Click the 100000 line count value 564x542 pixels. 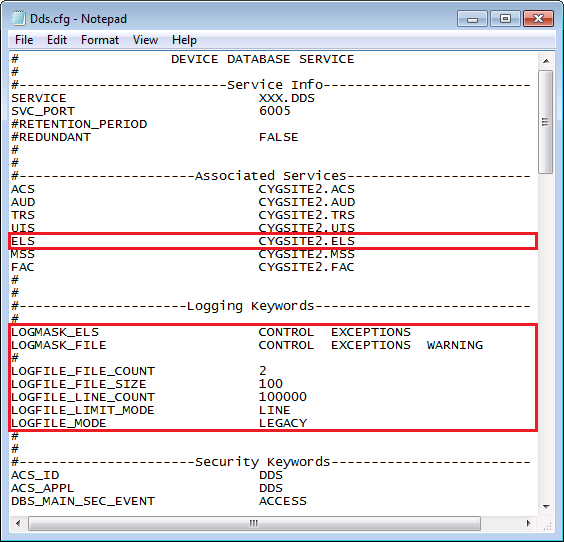282,397
